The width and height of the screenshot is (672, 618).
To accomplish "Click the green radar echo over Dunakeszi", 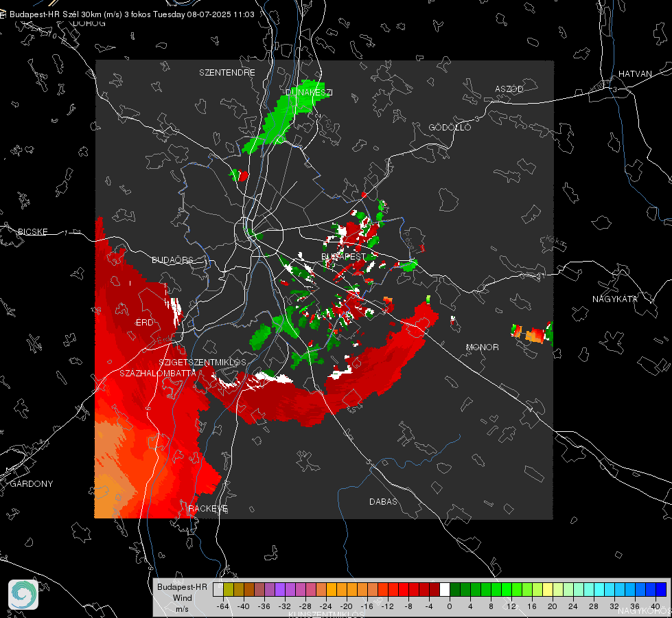I will [287, 116].
